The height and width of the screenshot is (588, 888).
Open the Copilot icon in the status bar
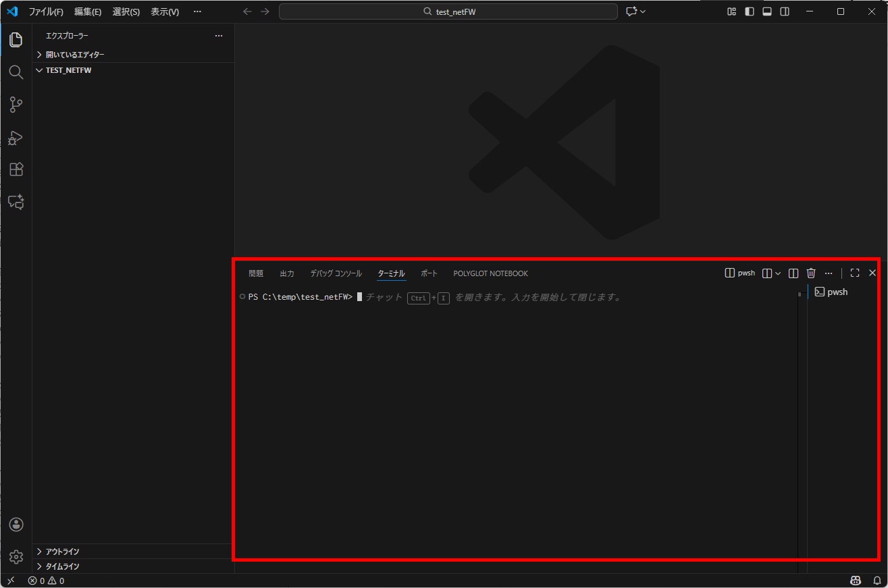click(x=855, y=581)
